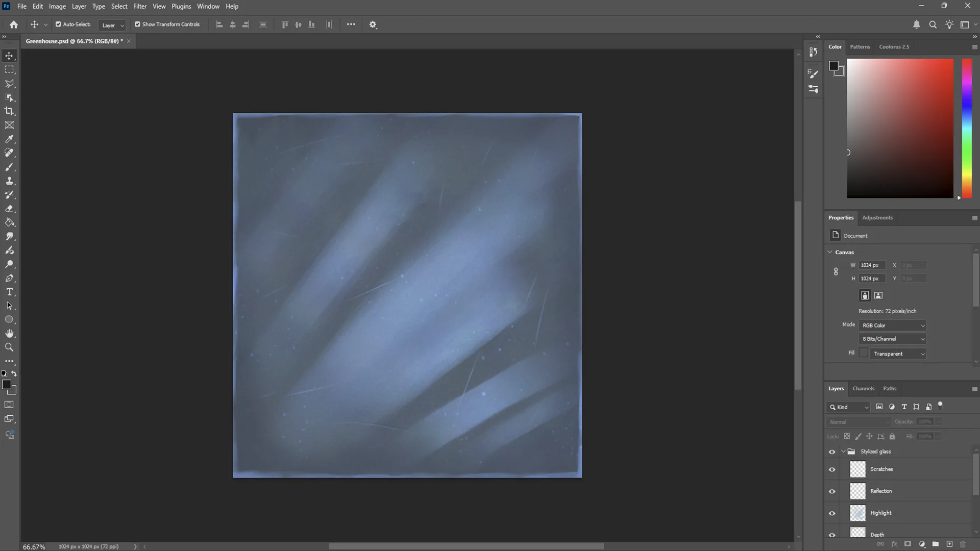
Task: Open the Image menu
Action: point(57,6)
